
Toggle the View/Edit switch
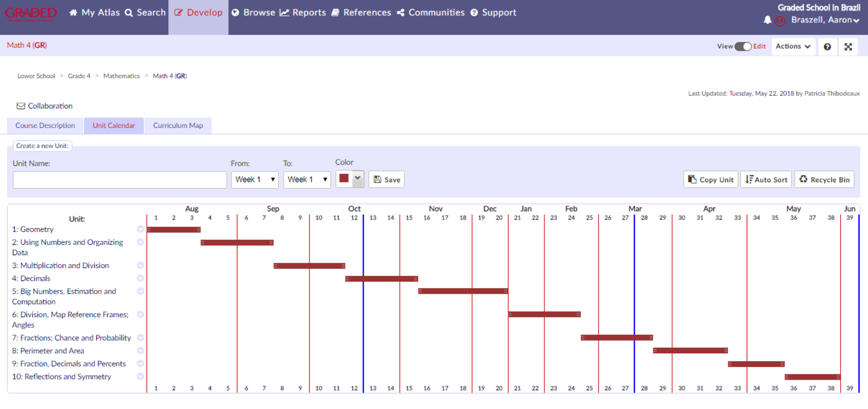click(743, 46)
